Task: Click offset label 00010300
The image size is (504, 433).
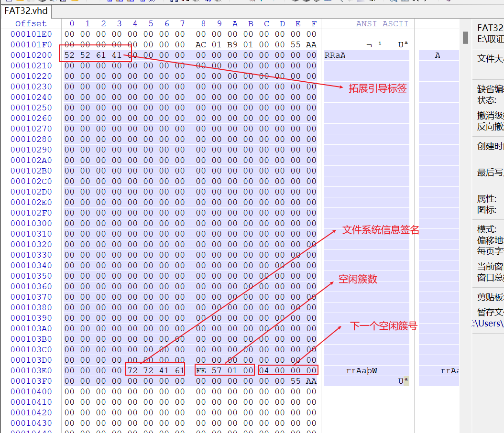Action: [31, 224]
